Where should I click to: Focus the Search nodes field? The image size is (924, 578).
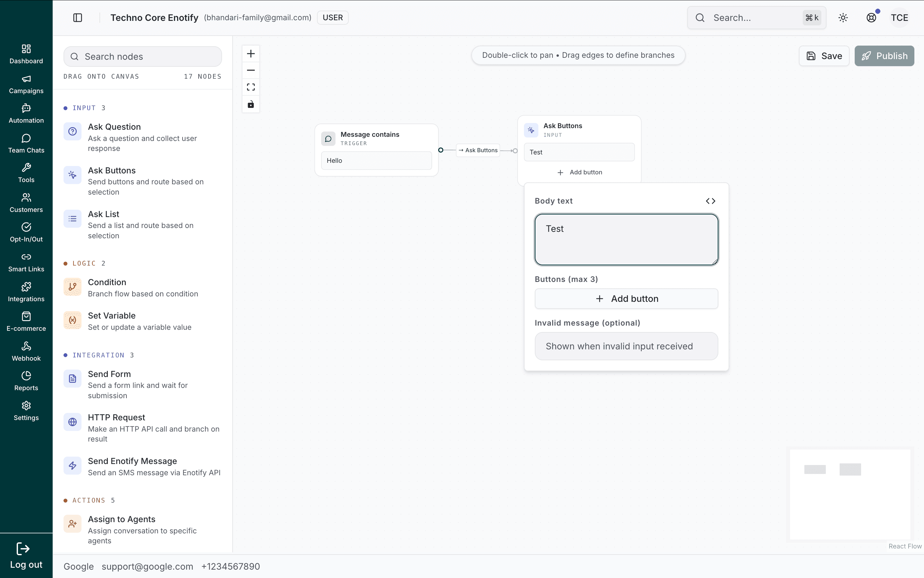pyautogui.click(x=143, y=57)
